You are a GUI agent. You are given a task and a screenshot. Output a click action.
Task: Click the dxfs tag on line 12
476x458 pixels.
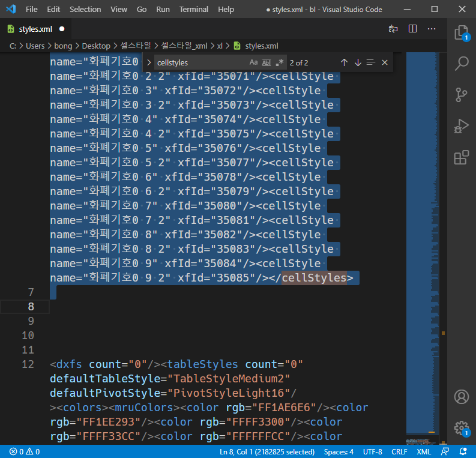tap(69, 364)
